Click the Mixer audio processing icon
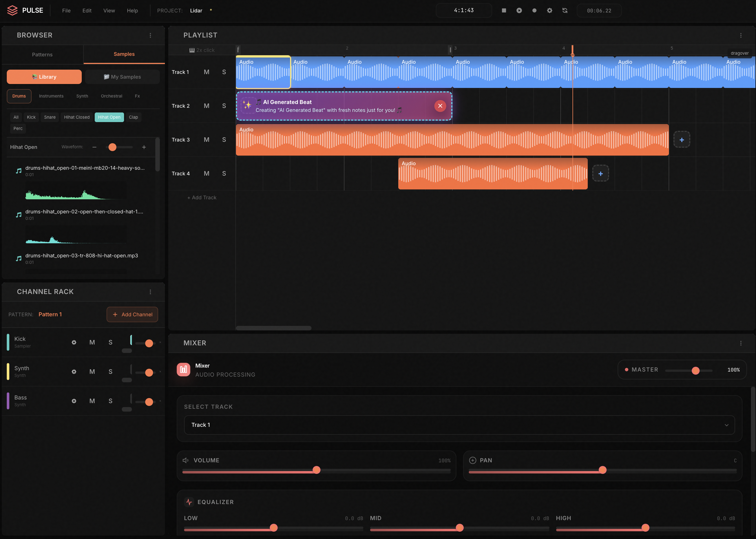This screenshot has height=539, width=756. click(183, 369)
